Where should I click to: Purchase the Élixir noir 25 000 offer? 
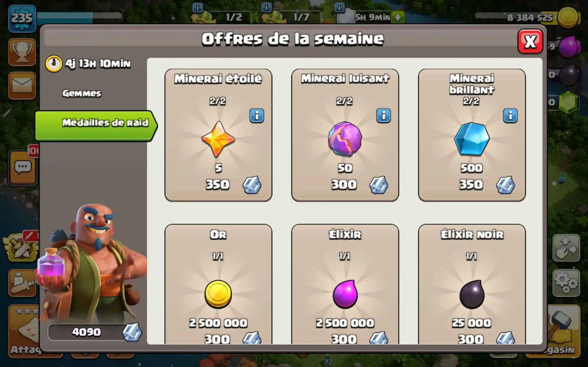(x=472, y=284)
